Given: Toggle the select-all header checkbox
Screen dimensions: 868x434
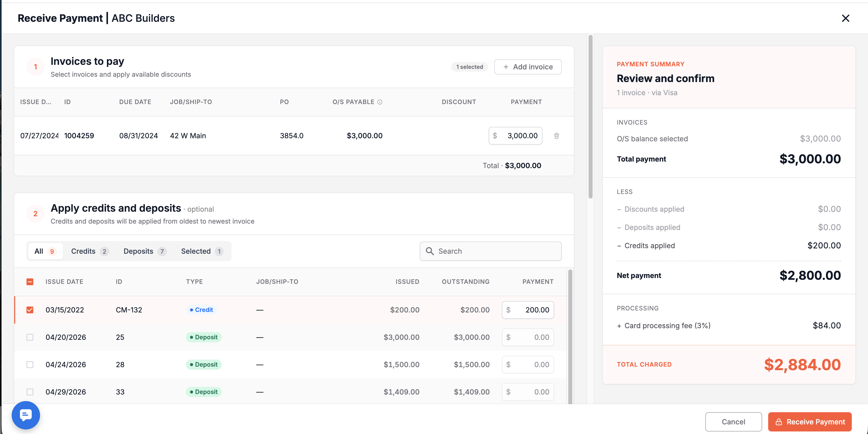Looking at the screenshot, I should pyautogui.click(x=30, y=282).
